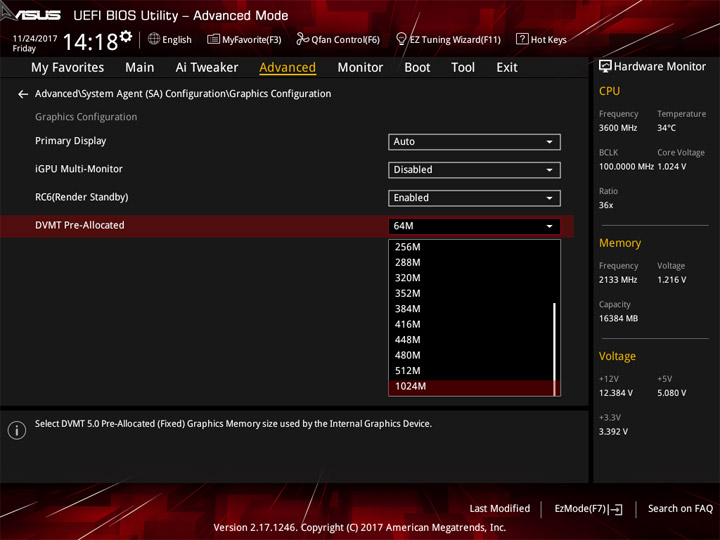The image size is (720, 540).
Task: Choose the 512M option
Action: coord(471,371)
